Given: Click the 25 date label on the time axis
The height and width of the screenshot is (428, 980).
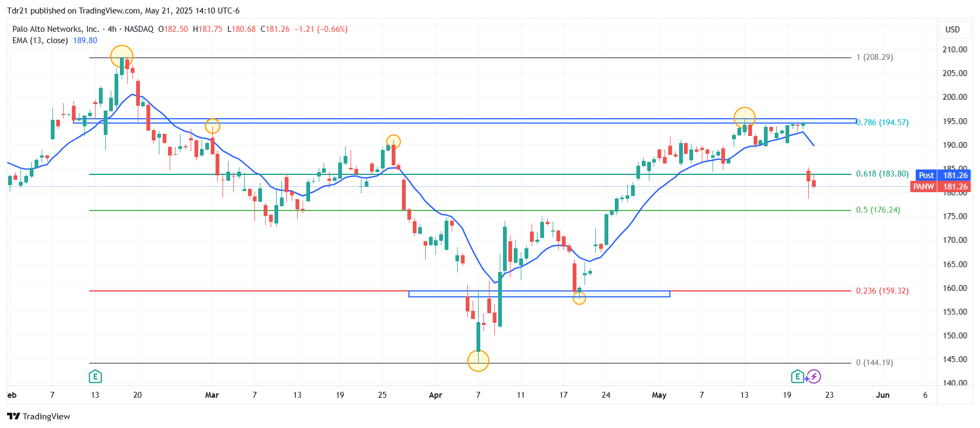Looking at the screenshot, I should point(382,395).
